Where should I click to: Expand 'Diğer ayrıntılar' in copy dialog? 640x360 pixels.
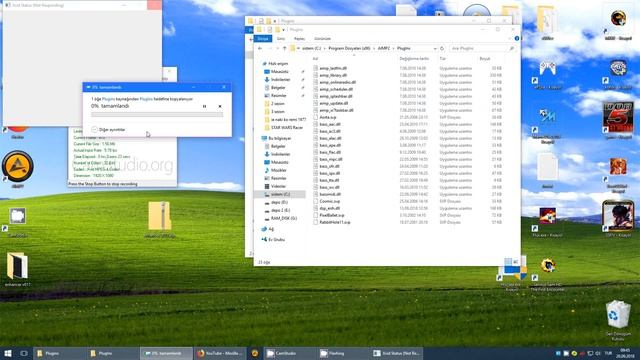coord(109,129)
